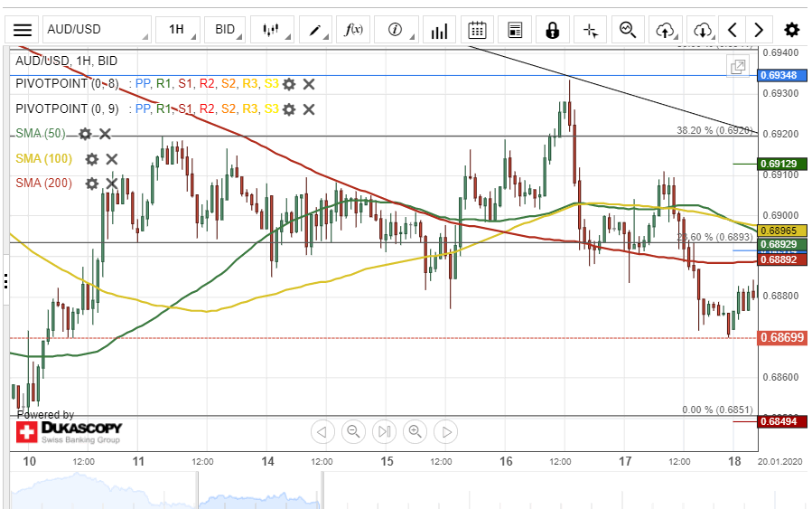
Task: Click the cloud download icon
Action: [x=703, y=30]
